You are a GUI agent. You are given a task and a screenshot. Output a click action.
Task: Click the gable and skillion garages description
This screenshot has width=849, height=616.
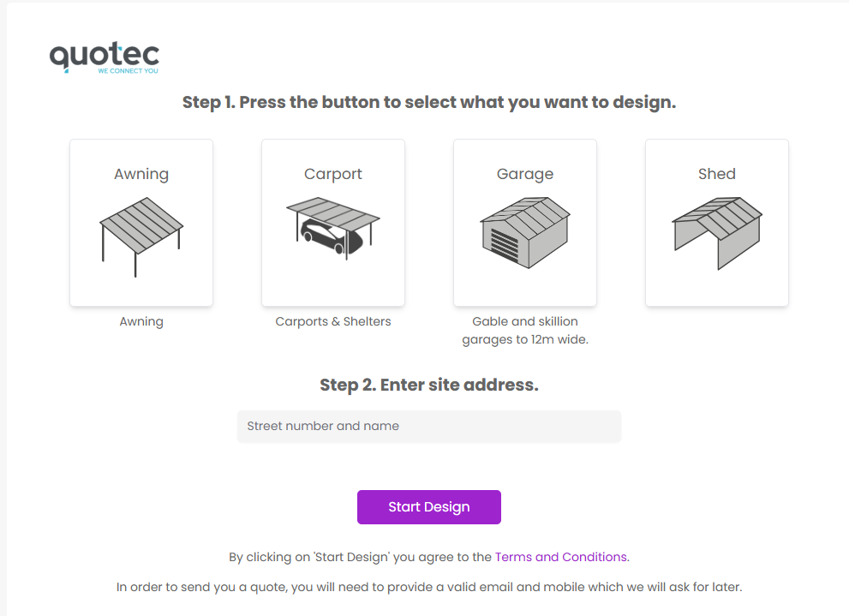coord(525,330)
